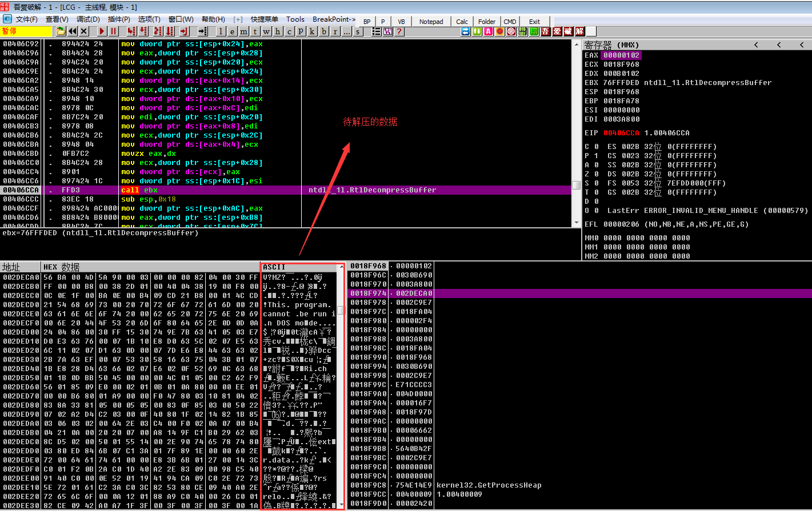Open CPU window 'c' button
Viewport: 812px width, 511px height.
point(289,31)
